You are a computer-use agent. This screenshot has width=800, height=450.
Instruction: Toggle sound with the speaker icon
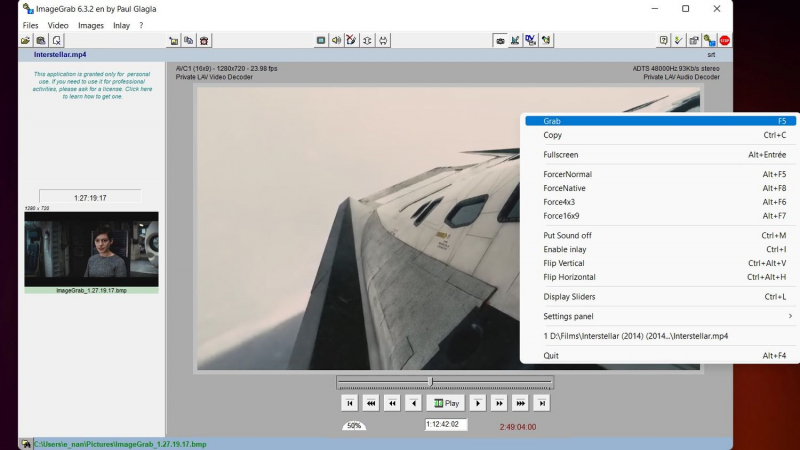click(336, 40)
